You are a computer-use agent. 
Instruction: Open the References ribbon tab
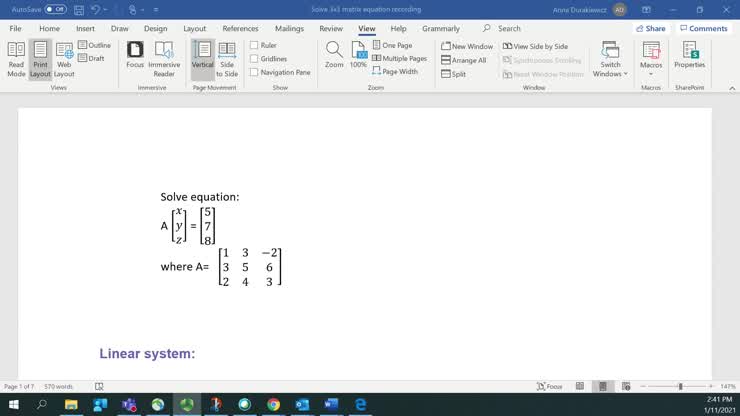tap(240, 29)
